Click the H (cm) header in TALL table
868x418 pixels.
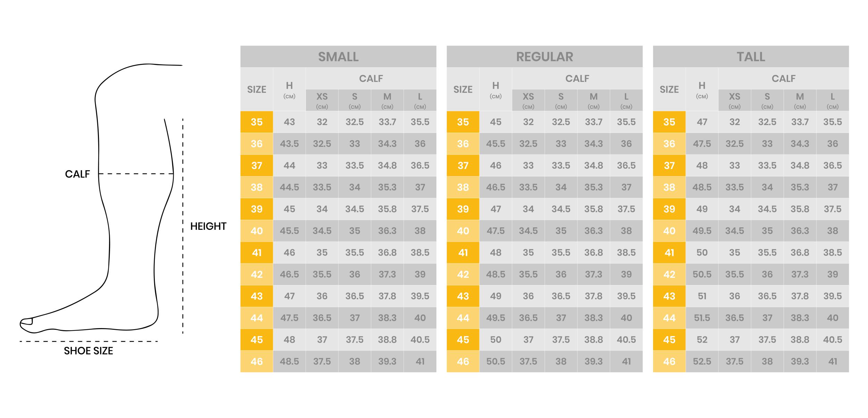702,90
